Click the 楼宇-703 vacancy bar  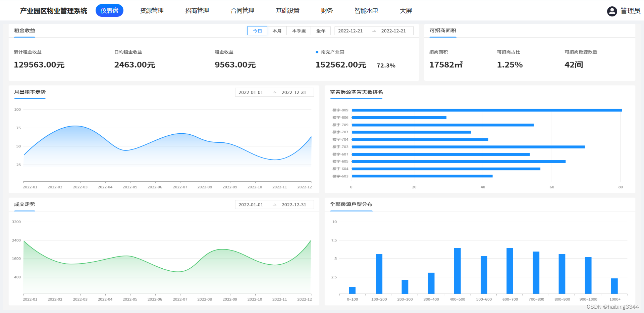point(468,147)
